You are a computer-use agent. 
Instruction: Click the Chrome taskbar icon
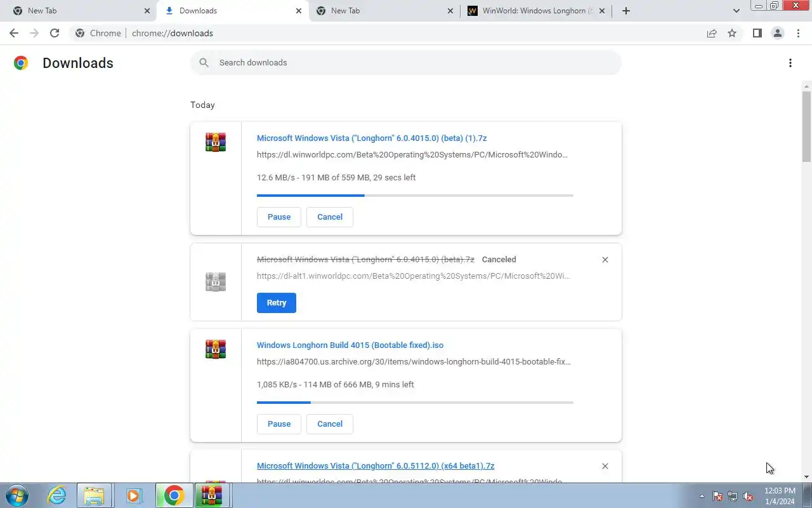pos(174,495)
